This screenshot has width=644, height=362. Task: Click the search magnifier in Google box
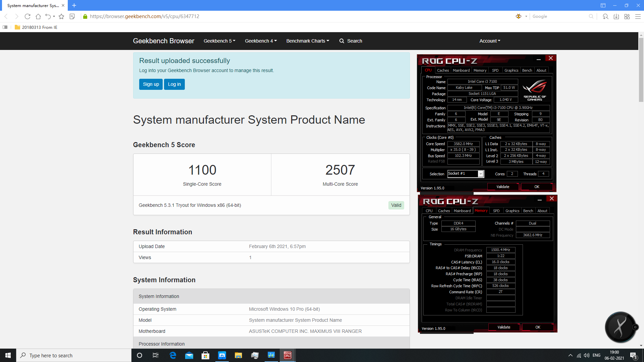click(x=591, y=16)
